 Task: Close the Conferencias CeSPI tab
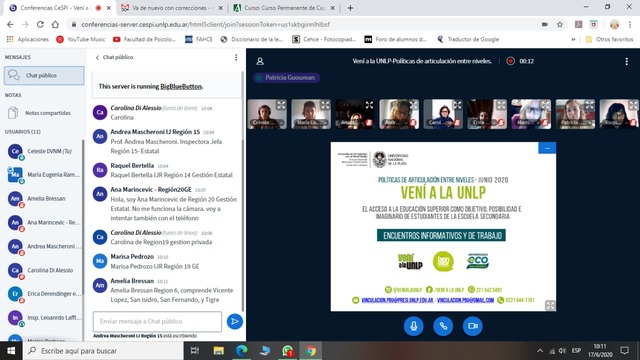click(x=109, y=8)
